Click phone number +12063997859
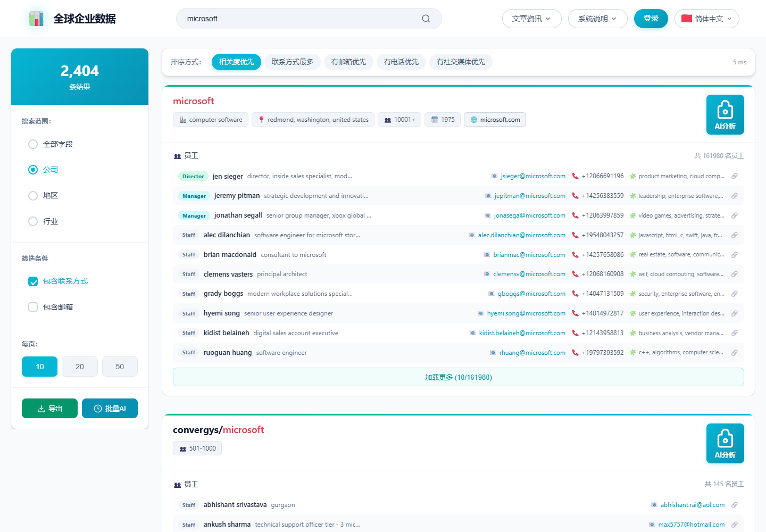The image size is (766, 532). [603, 215]
